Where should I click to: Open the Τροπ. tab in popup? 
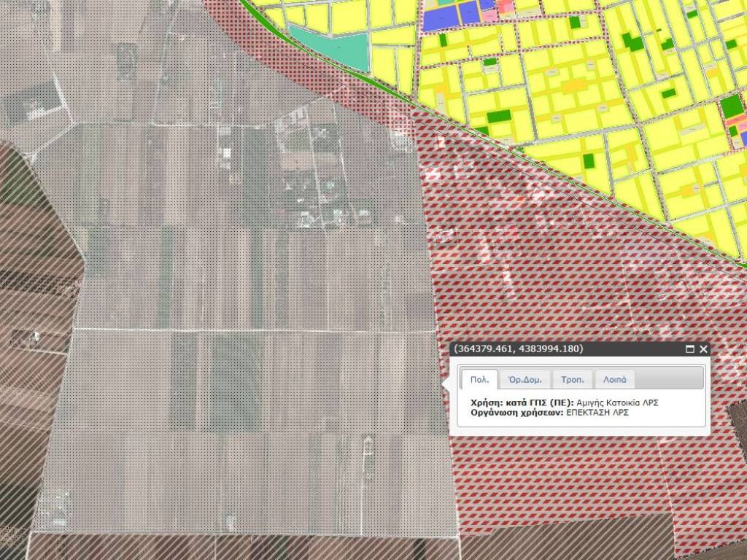572,380
